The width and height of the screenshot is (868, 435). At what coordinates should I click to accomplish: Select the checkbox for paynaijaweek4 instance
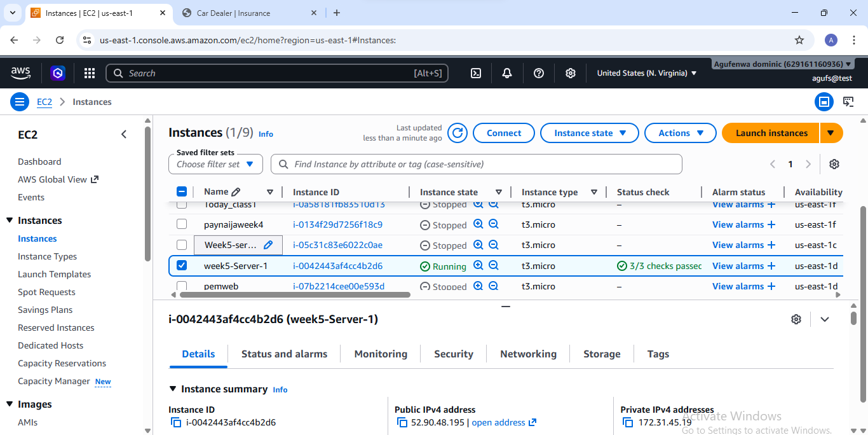(x=182, y=224)
